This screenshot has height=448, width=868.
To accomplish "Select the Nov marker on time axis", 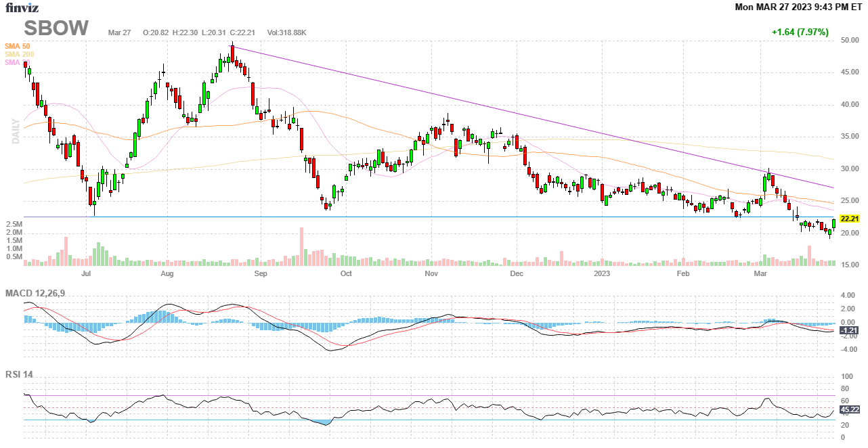I will coord(431,274).
